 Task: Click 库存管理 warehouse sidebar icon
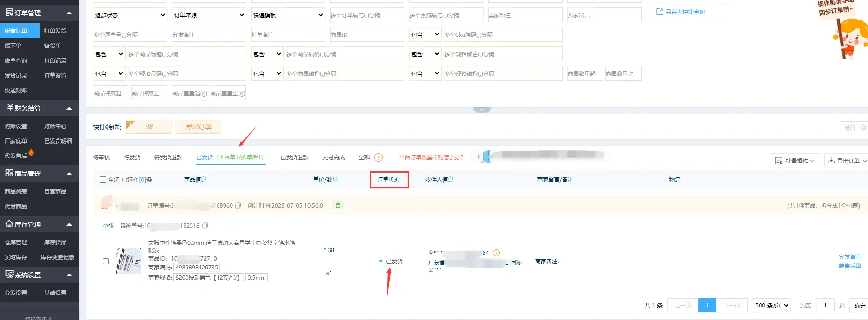pos(9,224)
